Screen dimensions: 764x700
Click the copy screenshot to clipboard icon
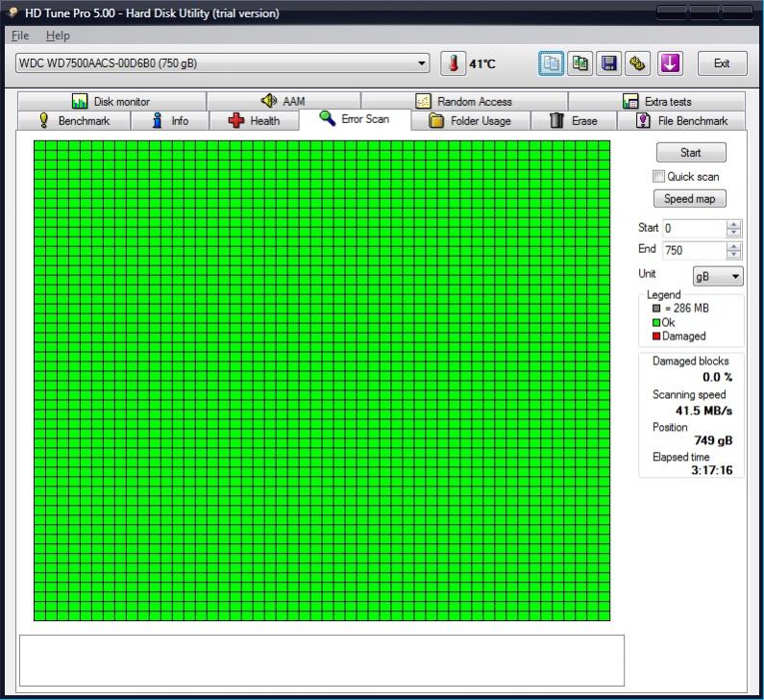tap(580, 63)
